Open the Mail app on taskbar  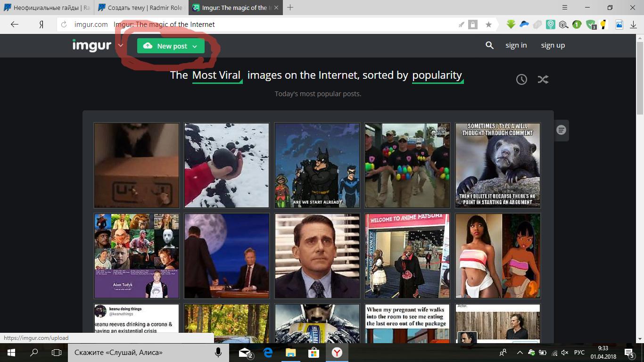(245, 353)
